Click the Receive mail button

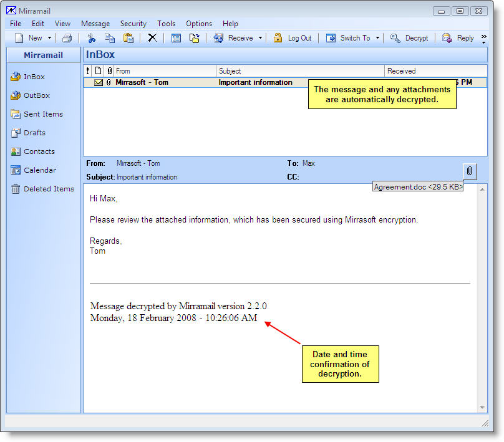(x=233, y=38)
